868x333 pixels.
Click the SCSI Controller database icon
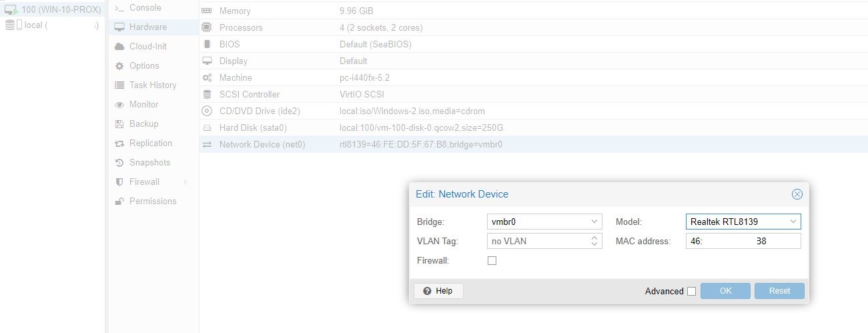click(207, 94)
